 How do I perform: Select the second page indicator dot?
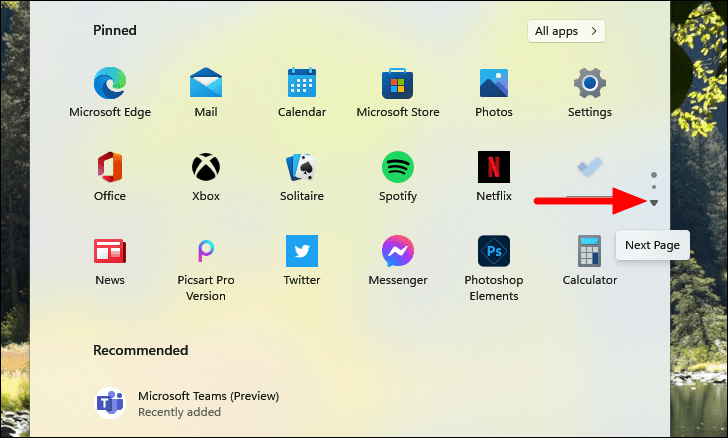[x=654, y=187]
